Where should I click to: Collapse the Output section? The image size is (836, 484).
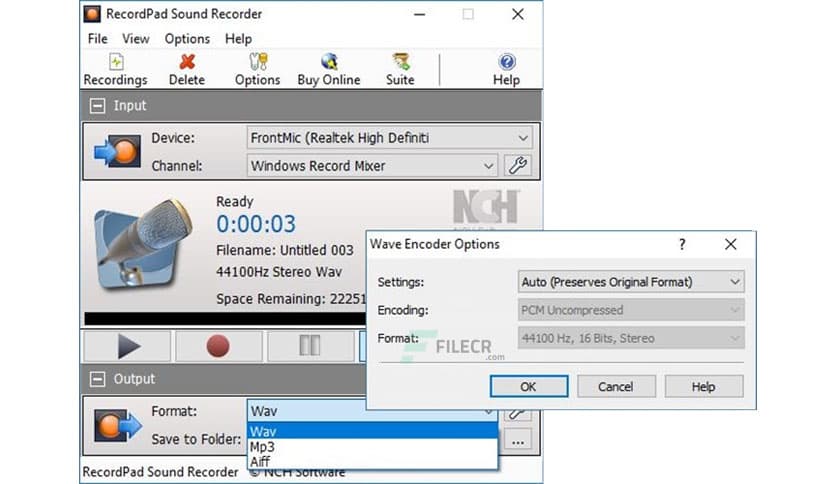[97, 379]
